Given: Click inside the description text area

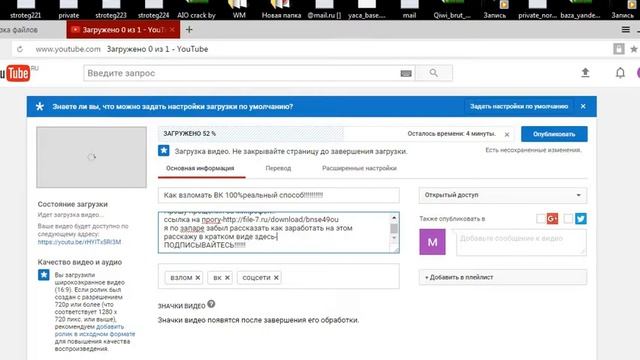Looking at the screenshot, I should click(x=274, y=232).
